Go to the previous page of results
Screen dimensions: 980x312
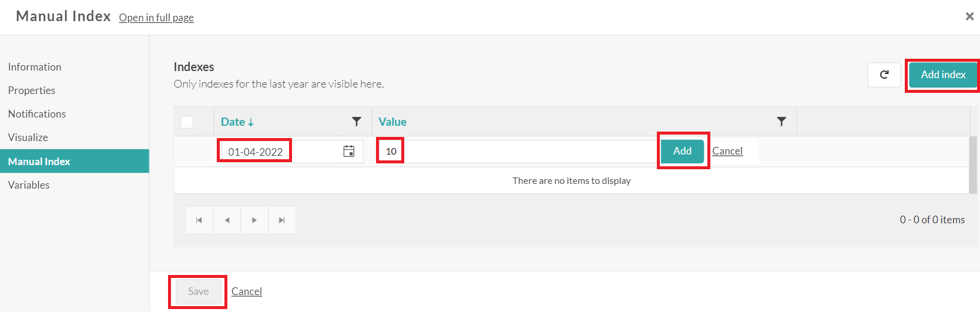click(227, 220)
